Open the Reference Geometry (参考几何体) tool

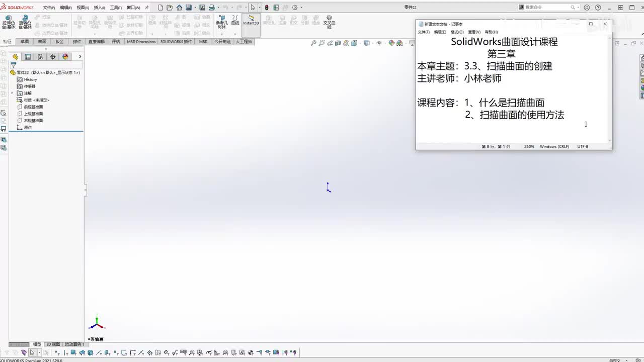[x=221, y=22]
